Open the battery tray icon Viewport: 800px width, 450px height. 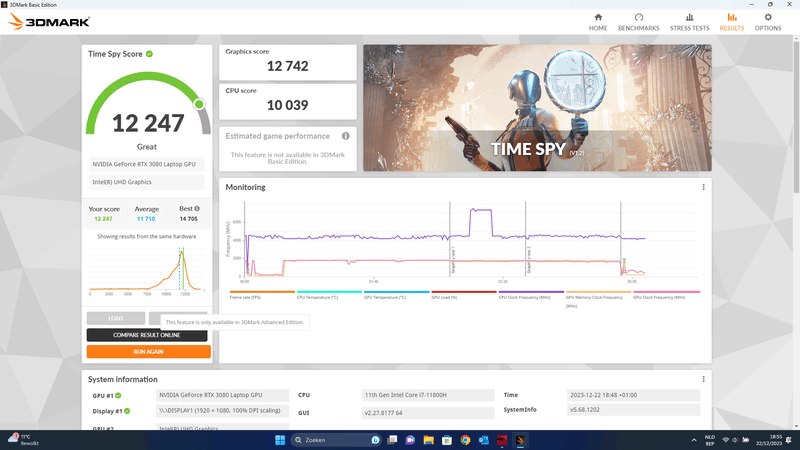tap(745, 440)
